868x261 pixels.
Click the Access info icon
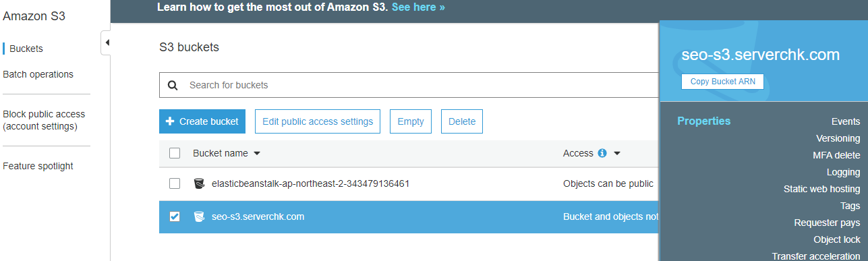click(602, 153)
